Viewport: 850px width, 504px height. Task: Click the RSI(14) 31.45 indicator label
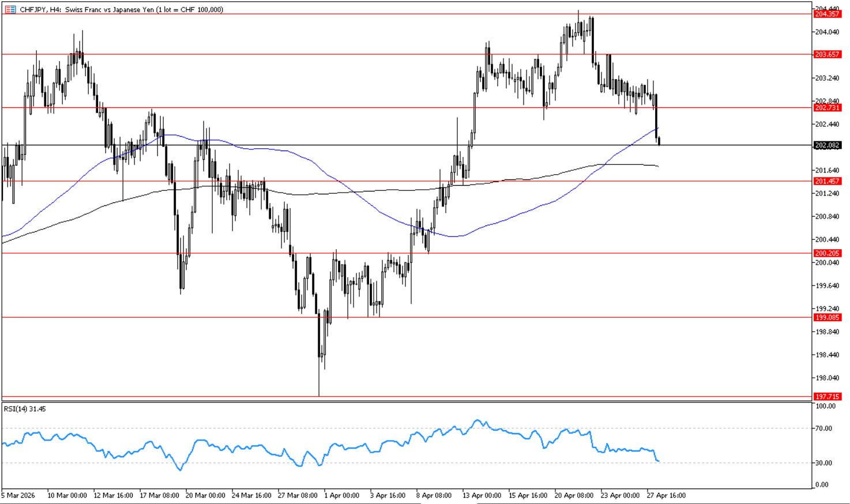pyautogui.click(x=25, y=409)
